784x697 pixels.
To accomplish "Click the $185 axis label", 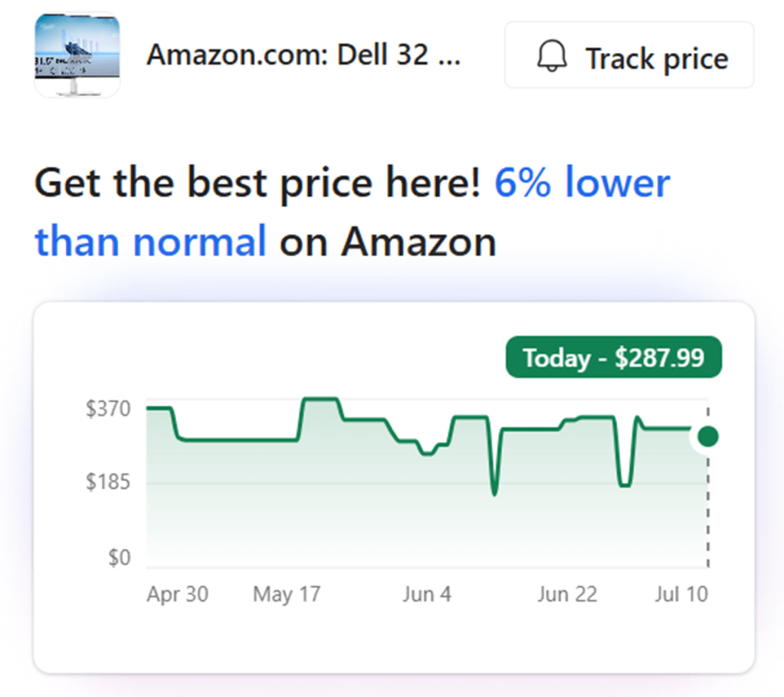I will [x=108, y=482].
